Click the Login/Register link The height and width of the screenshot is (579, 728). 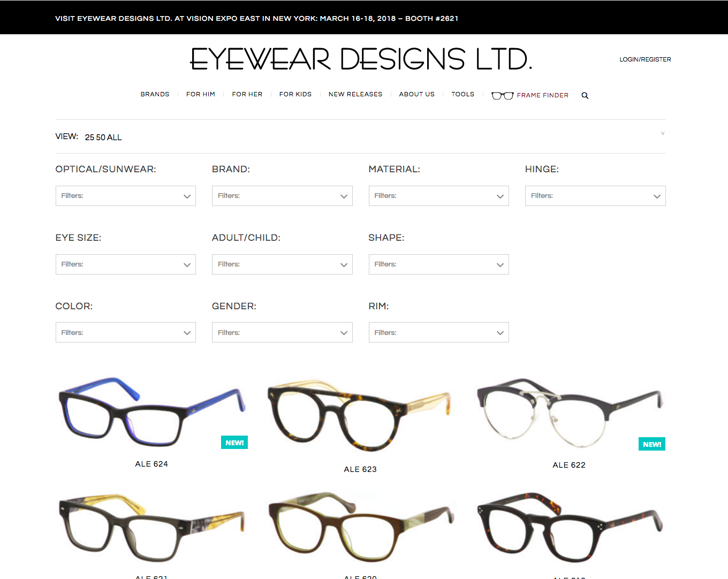point(645,59)
